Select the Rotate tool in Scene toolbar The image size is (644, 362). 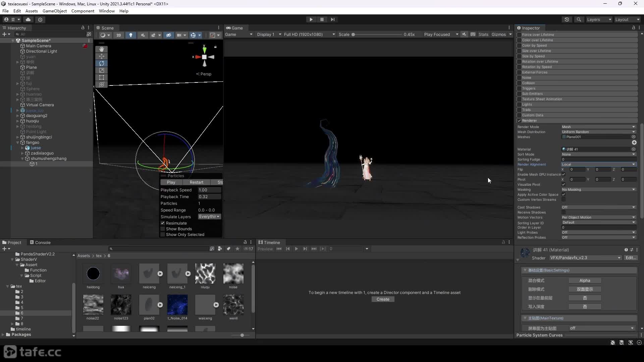tap(102, 63)
